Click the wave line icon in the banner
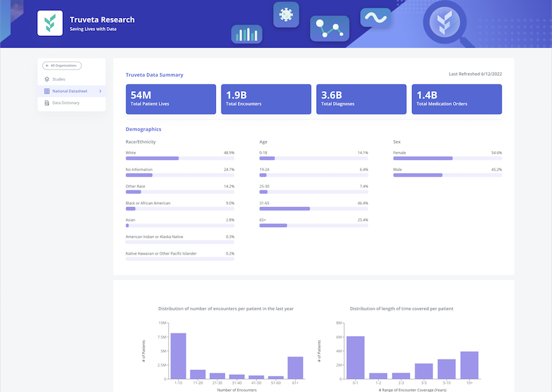The image size is (552, 392). coord(375,18)
